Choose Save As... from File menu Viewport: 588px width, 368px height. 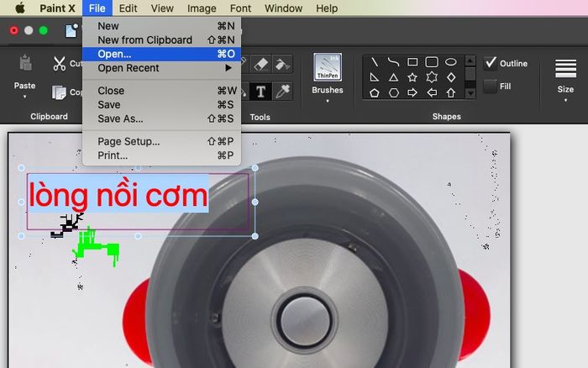click(x=161, y=118)
